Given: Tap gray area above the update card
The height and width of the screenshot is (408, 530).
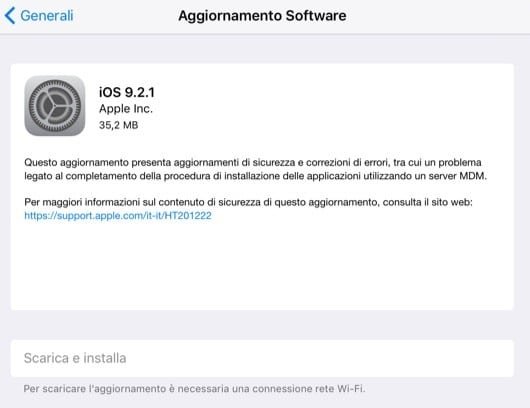Looking at the screenshot, I should pos(262,49).
